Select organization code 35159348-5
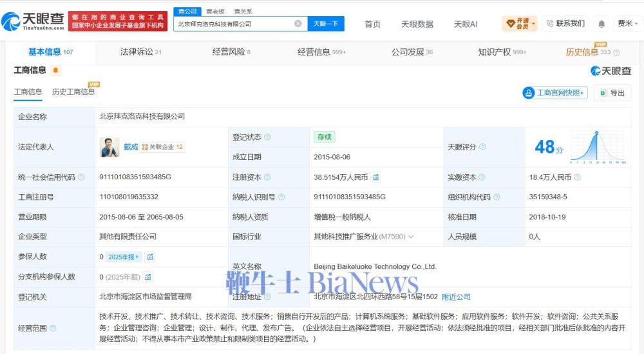 (548, 197)
